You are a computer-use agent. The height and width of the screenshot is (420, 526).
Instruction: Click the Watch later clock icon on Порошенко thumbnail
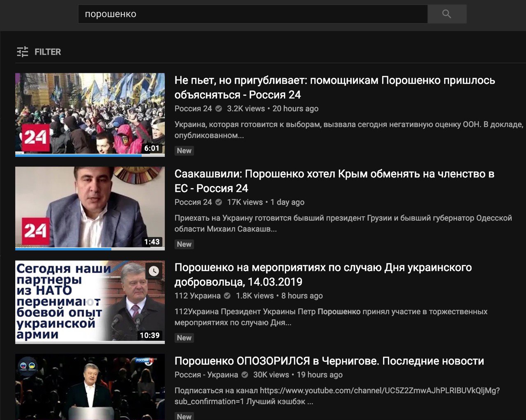154,271
